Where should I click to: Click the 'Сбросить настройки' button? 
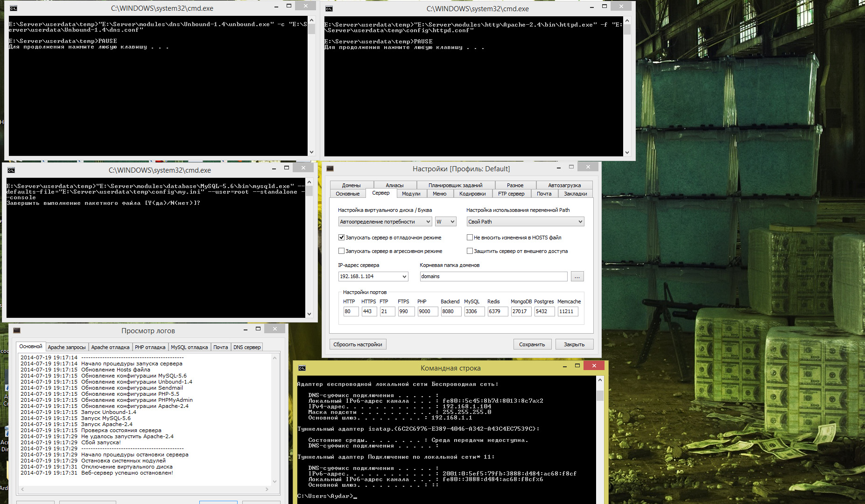point(358,344)
